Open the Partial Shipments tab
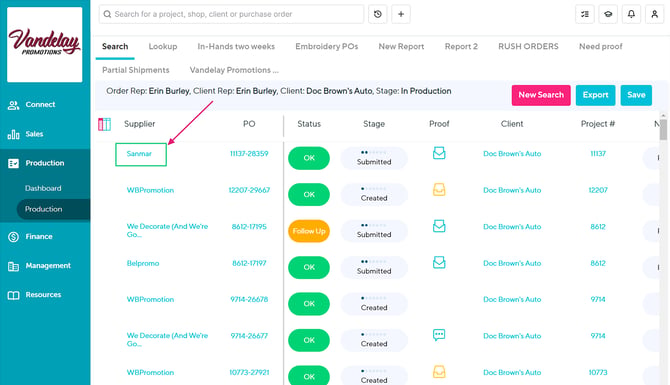The image size is (670, 385). coord(135,70)
